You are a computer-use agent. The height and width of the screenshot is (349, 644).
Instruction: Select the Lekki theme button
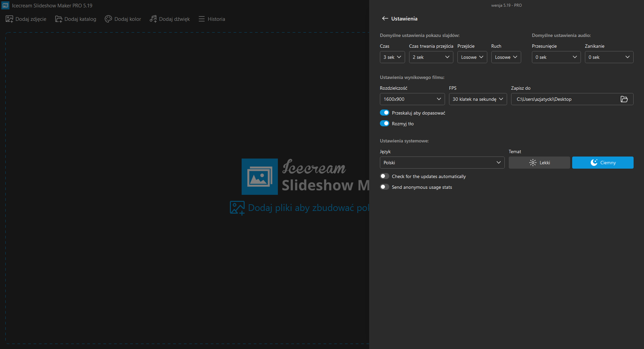pos(539,163)
